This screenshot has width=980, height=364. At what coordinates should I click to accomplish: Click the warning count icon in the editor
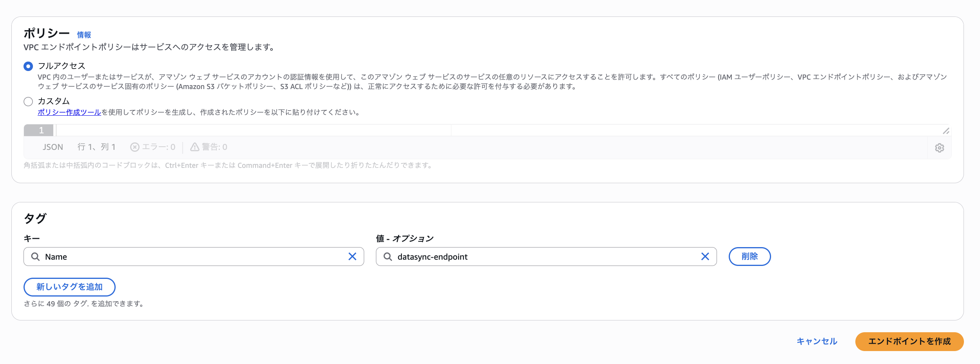coord(195,147)
